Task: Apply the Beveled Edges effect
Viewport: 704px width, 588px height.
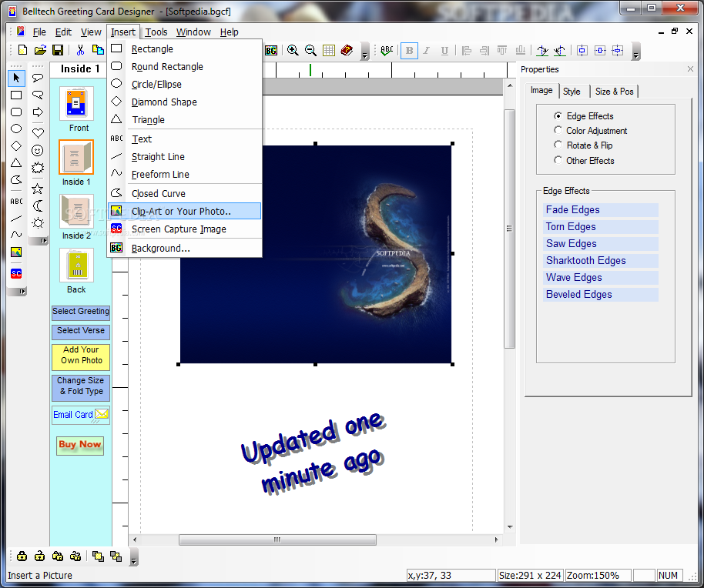Action: coord(600,295)
